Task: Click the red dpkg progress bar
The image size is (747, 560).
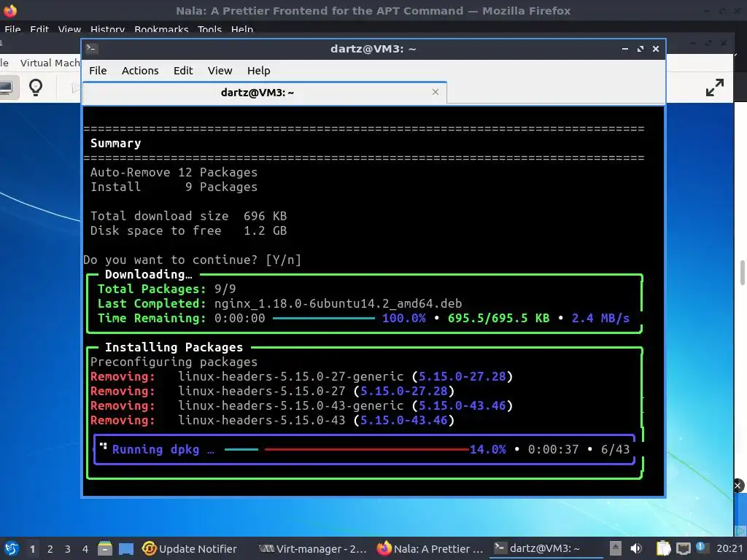Action: point(367,449)
